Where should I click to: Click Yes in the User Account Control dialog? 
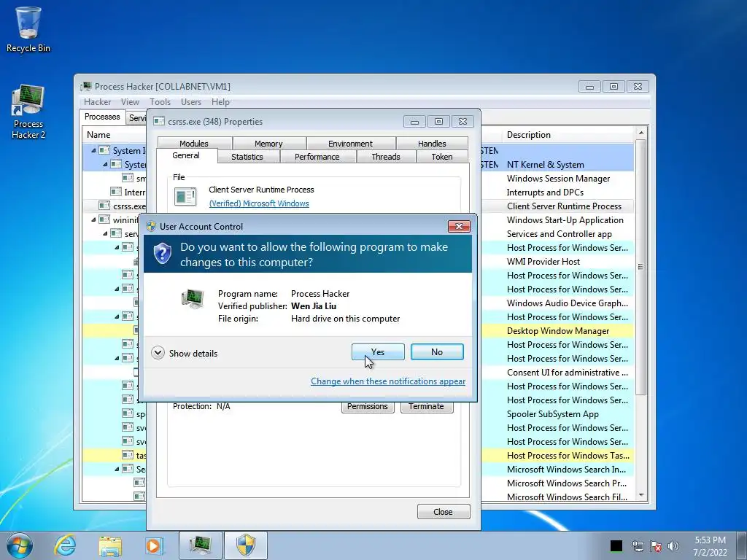pyautogui.click(x=378, y=352)
